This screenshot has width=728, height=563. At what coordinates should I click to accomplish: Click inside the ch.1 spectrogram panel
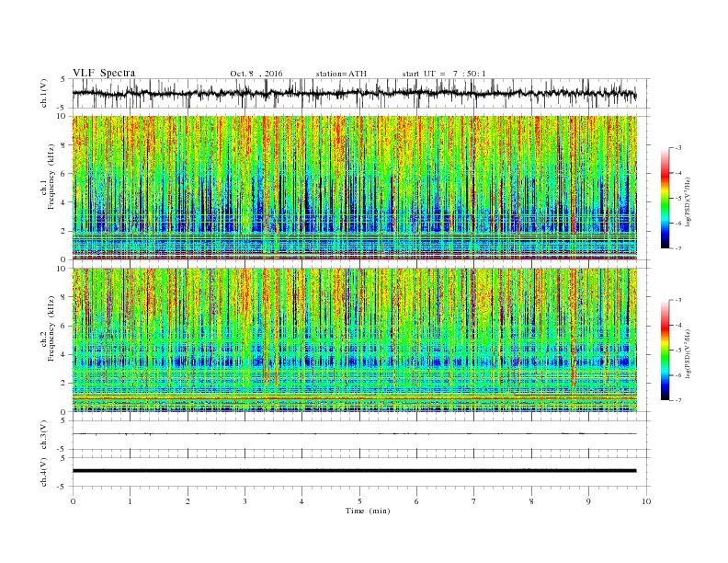click(354, 188)
